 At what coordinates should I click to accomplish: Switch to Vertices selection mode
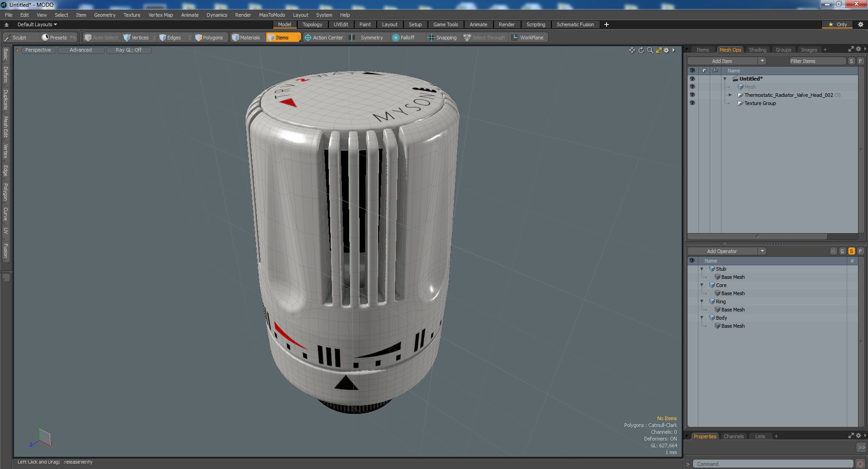tap(139, 38)
